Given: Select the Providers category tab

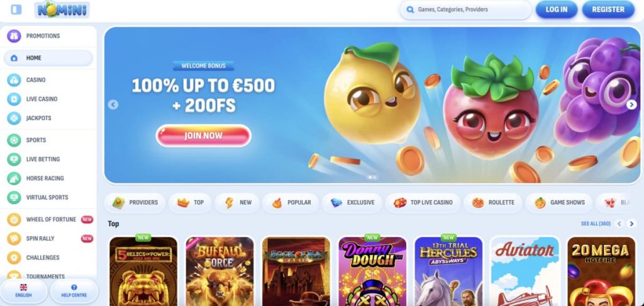Looking at the screenshot, I should [135, 202].
